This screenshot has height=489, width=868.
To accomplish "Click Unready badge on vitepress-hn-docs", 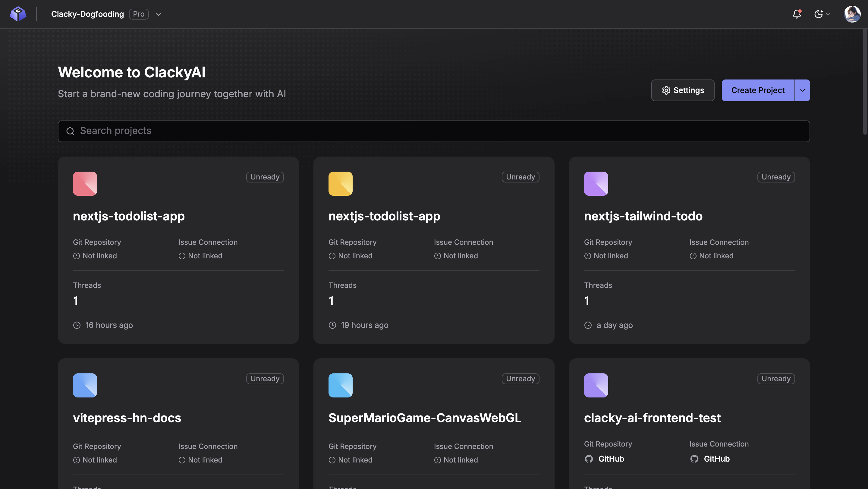I will [265, 378].
